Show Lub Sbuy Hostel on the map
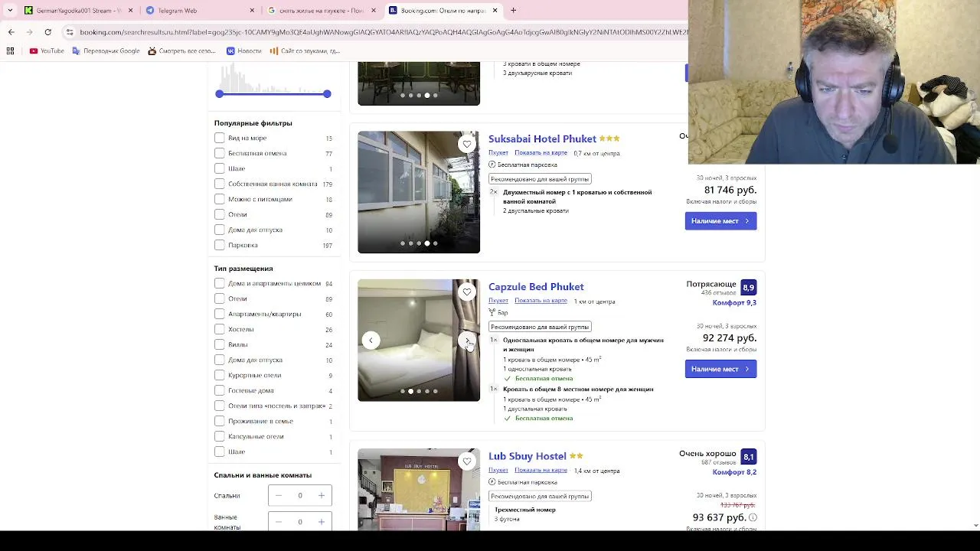The height and width of the screenshot is (551, 980). click(x=541, y=471)
